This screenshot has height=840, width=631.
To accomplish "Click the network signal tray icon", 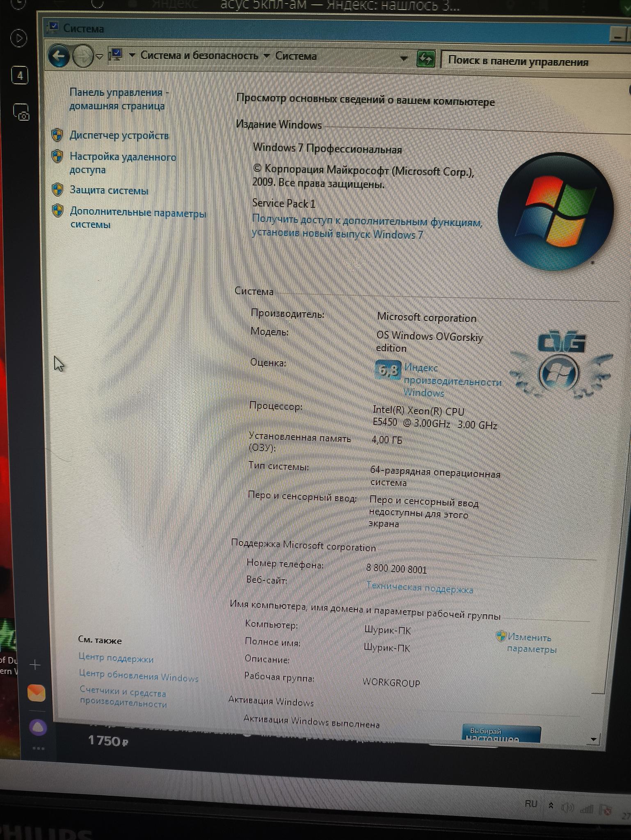I will (x=587, y=809).
